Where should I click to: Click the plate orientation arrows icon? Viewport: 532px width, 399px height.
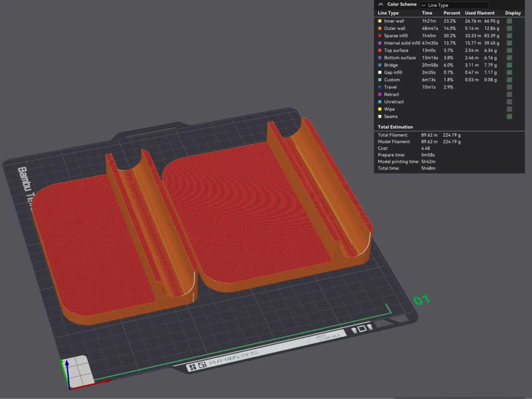click(x=362, y=328)
